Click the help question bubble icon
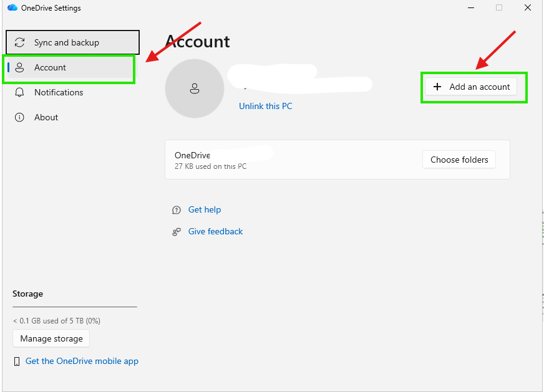Image resolution: width=544 pixels, height=392 pixels. (177, 210)
